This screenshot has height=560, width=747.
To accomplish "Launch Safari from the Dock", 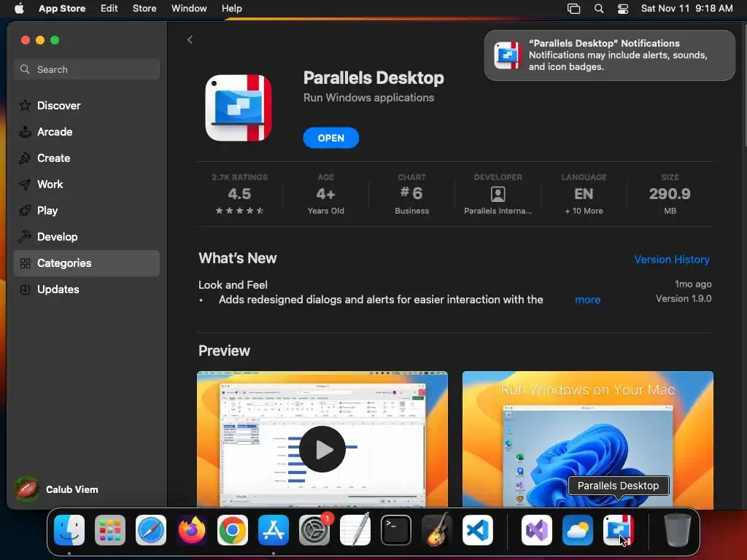I will 151,530.
